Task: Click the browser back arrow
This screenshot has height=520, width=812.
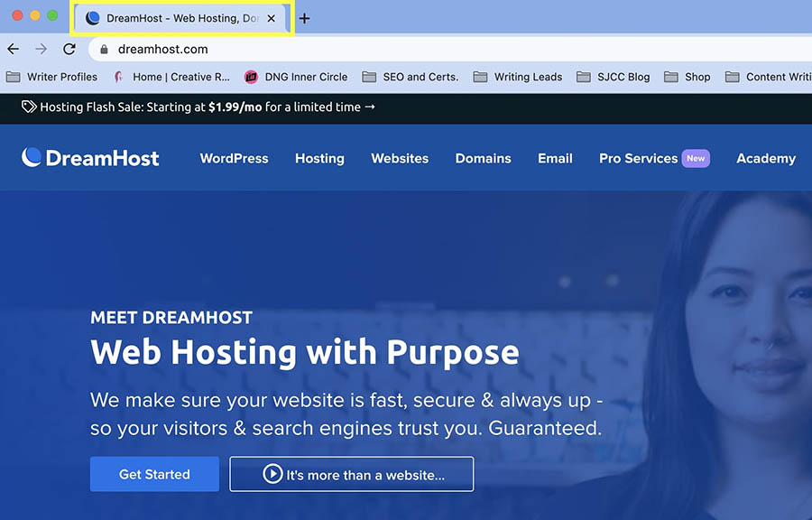Action: pos(13,50)
